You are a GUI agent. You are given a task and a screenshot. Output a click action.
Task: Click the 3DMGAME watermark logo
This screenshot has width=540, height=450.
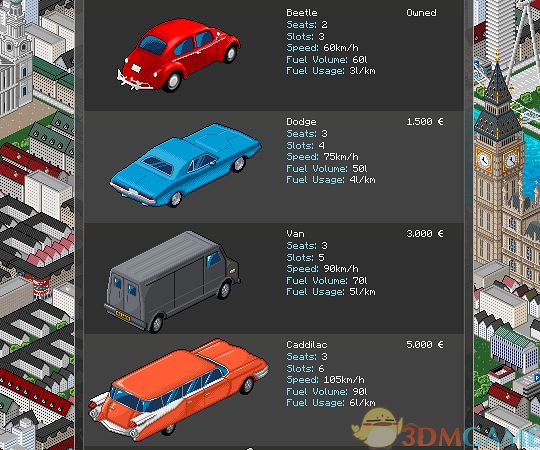point(444,429)
